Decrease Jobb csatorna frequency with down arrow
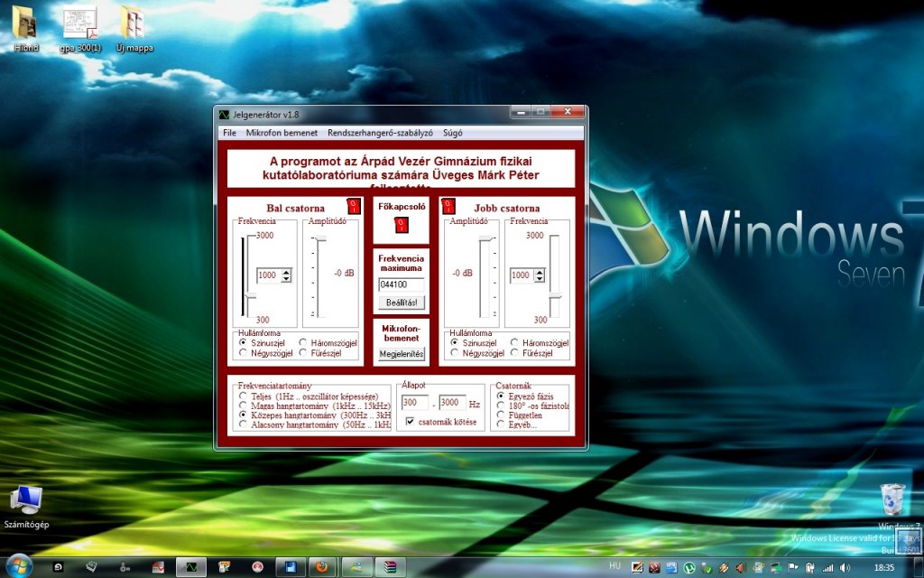The image size is (924, 578). pyautogui.click(x=540, y=279)
